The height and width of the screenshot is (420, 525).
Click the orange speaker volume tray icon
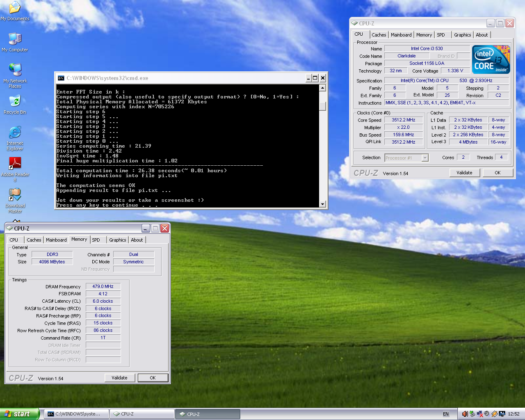coord(465,414)
